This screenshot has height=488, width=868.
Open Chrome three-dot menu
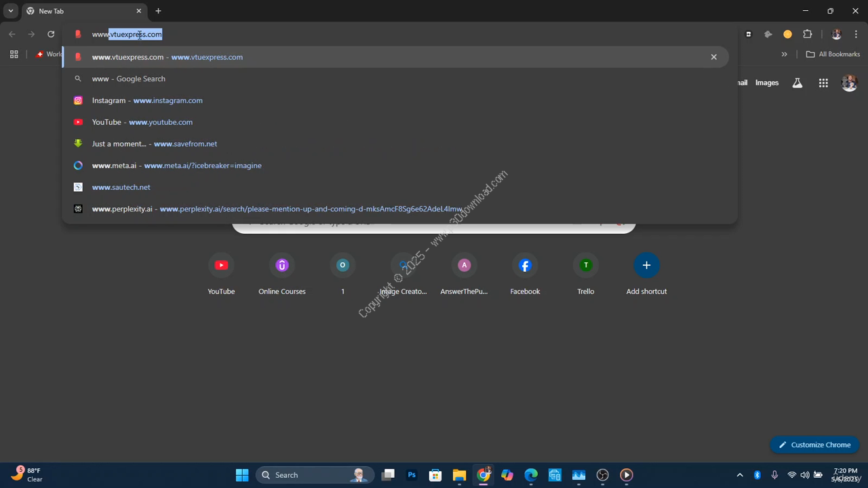coord(856,34)
